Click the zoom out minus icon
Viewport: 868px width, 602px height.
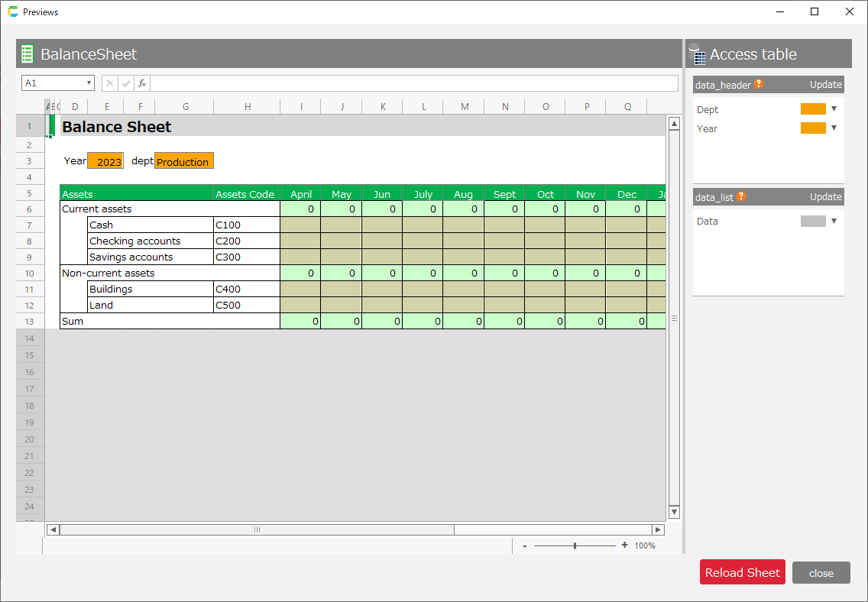(x=524, y=545)
